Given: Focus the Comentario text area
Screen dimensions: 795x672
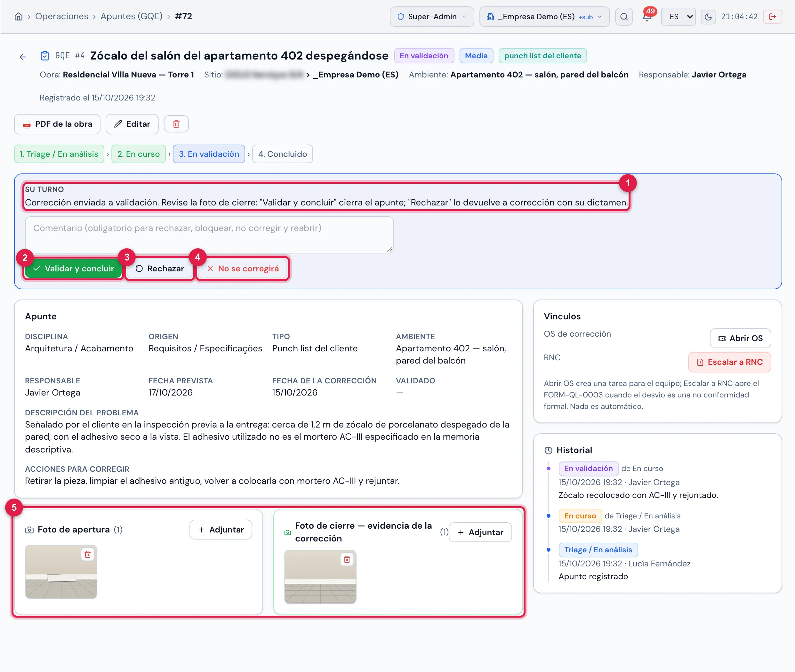Looking at the screenshot, I should coord(209,235).
